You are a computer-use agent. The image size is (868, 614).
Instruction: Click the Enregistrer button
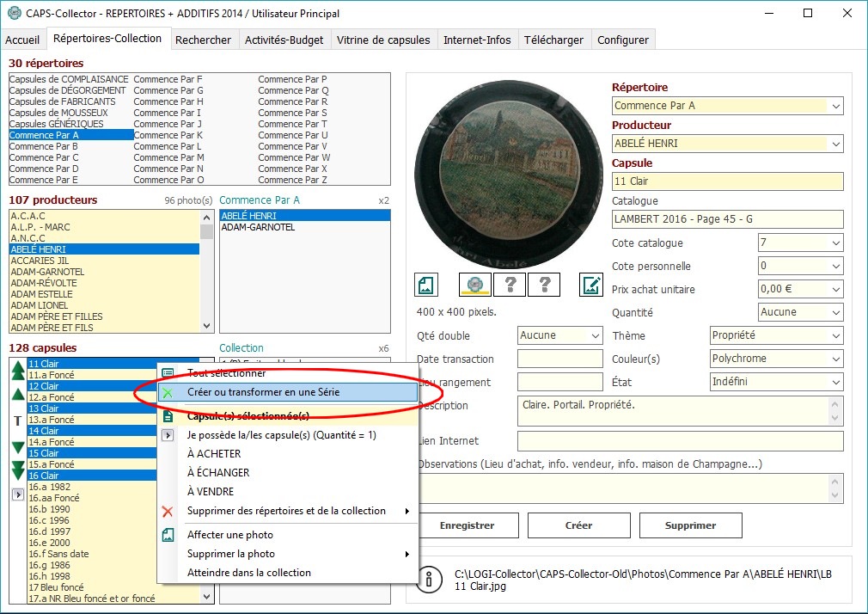tap(468, 525)
